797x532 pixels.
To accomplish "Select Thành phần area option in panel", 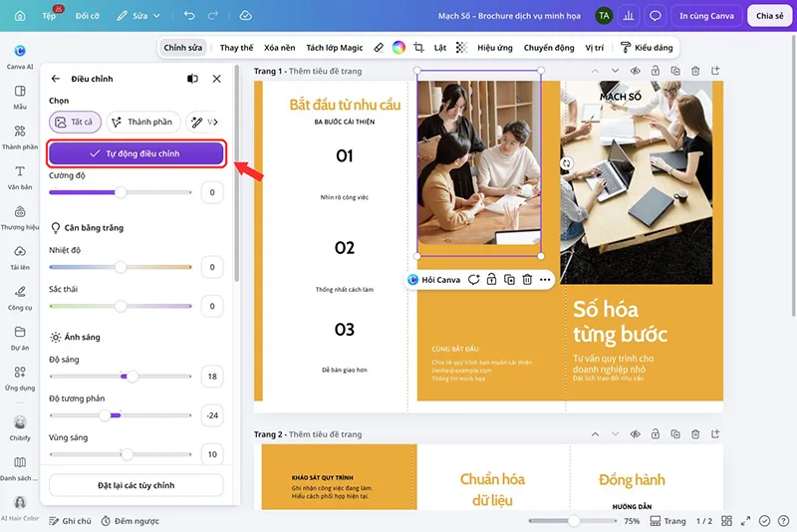I will coord(142,122).
